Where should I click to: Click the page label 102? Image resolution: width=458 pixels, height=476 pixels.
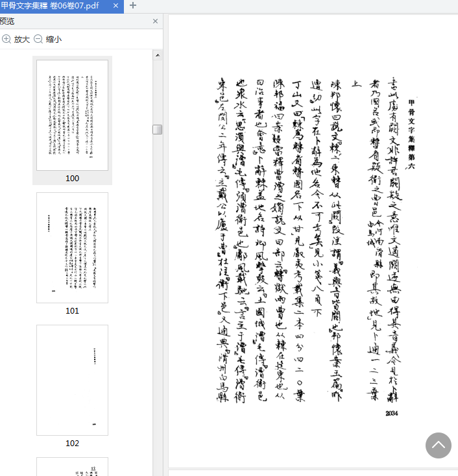pyautogui.click(x=72, y=444)
